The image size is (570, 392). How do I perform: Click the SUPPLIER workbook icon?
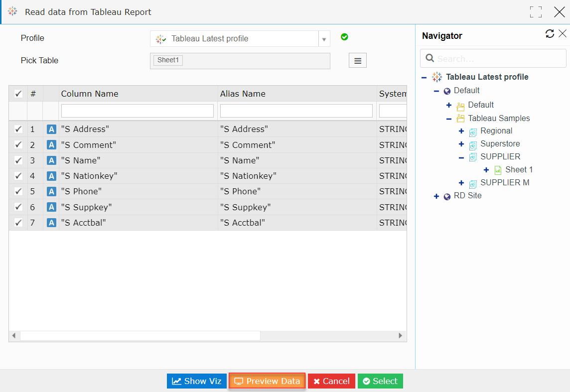point(472,156)
